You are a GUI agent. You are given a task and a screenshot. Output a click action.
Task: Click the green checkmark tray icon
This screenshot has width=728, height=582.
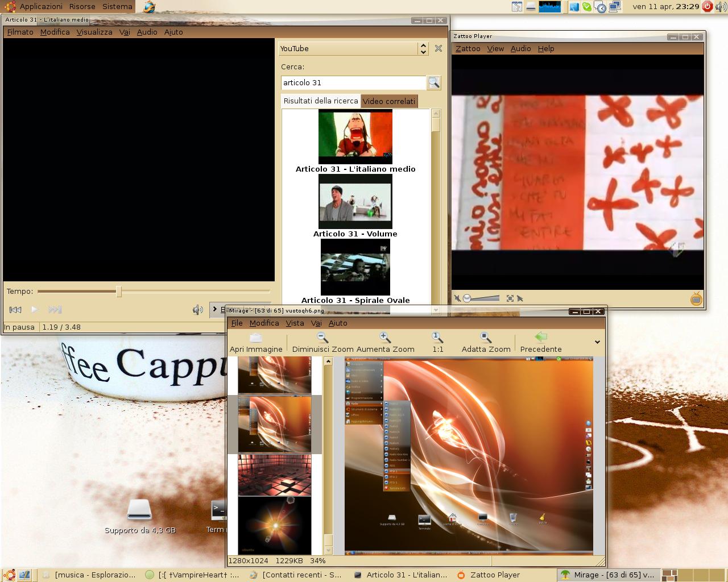(587, 7)
